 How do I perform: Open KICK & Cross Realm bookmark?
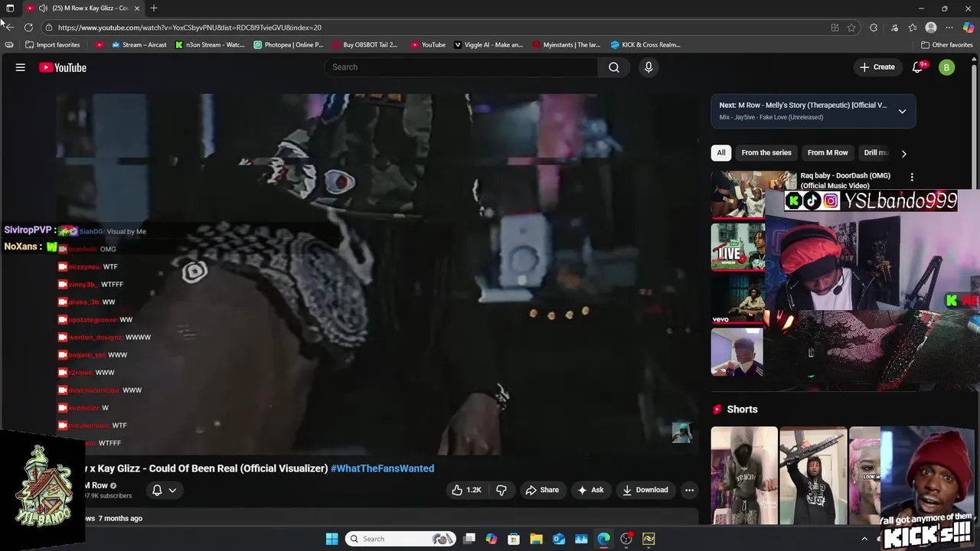point(645,44)
